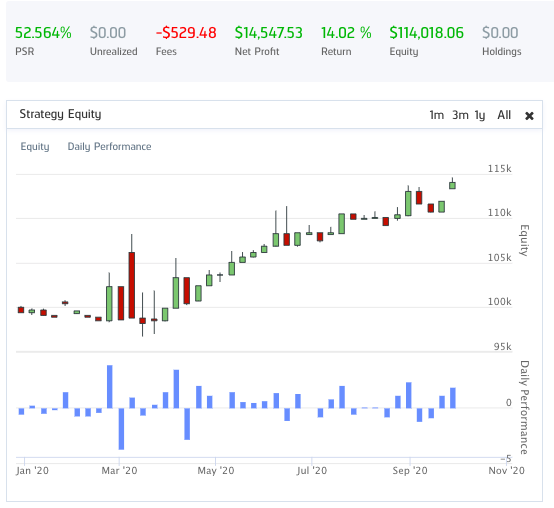
Task: Click the Strategy Equity panel title
Action: click(60, 114)
